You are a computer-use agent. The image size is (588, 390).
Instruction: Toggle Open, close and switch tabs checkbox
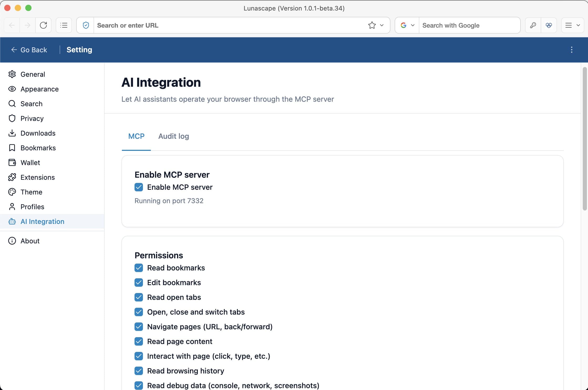pos(139,312)
